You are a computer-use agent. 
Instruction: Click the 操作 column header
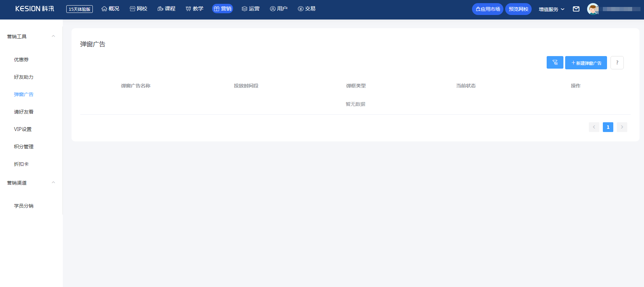576,86
